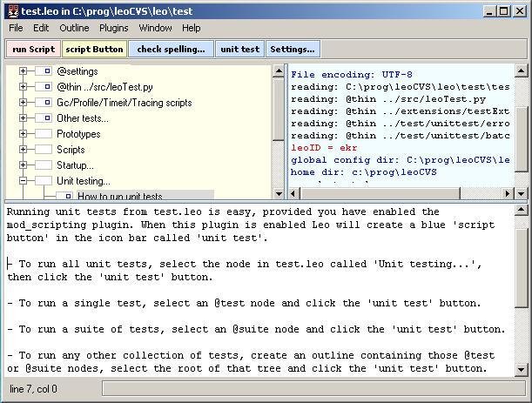This screenshot has width=532, height=403.
Task: Click outline pane scroll down arrow
Action: coord(279,194)
